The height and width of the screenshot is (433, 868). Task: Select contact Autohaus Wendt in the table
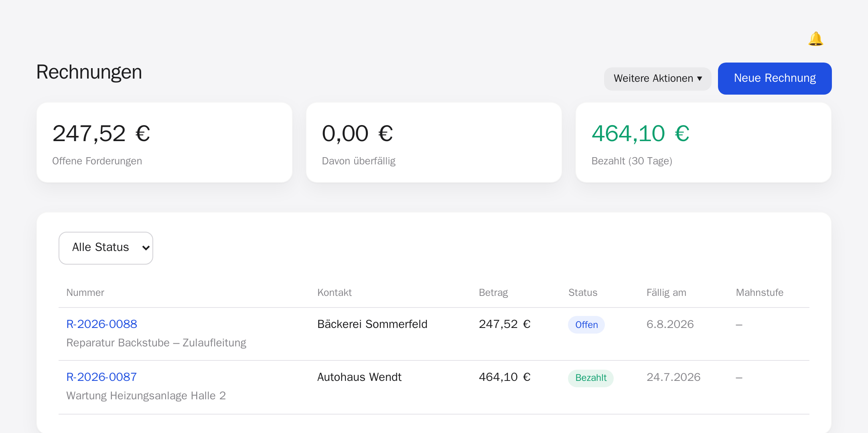click(359, 377)
